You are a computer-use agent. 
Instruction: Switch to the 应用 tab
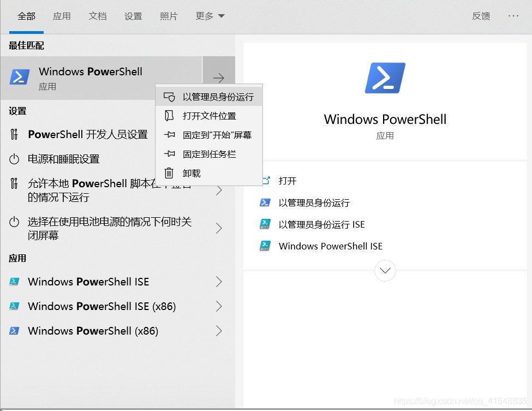tap(62, 16)
